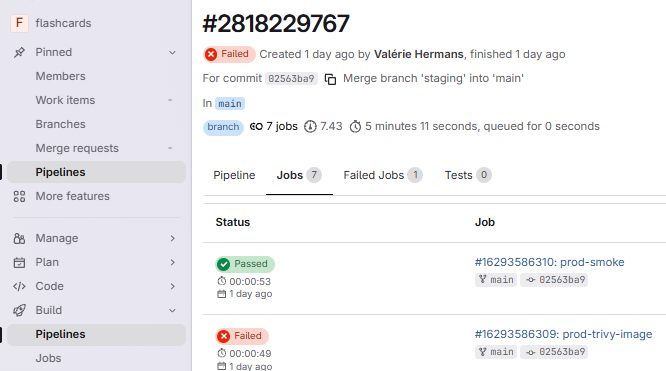Open More features link

click(73, 196)
